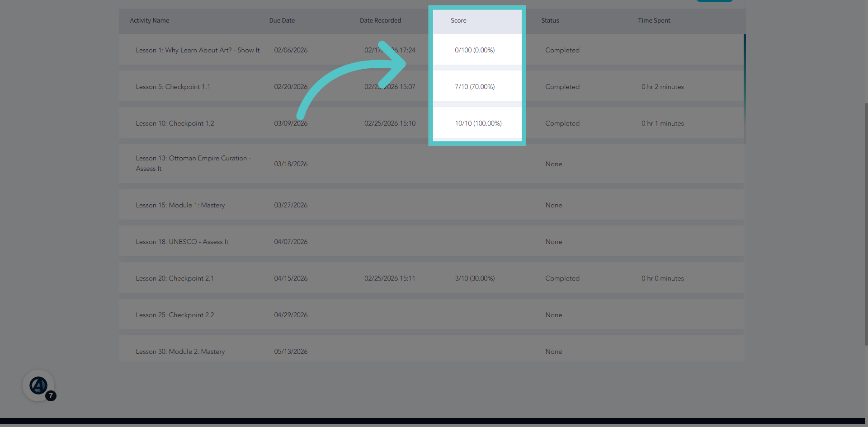Select the Score column header

[458, 20]
